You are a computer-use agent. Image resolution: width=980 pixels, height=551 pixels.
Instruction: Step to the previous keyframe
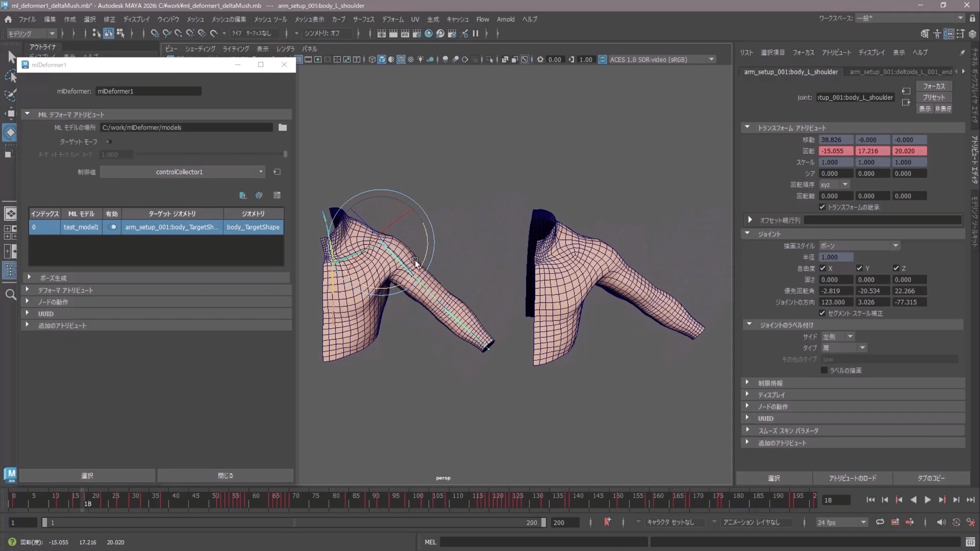pos(899,500)
